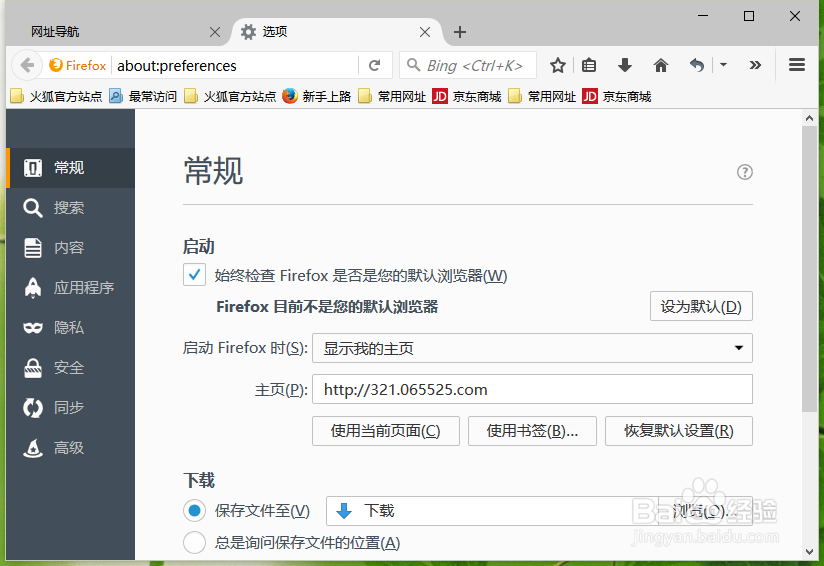Viewport: 824px width, 566px height.
Task: Click scrollbar up arrow
Action: [809, 118]
